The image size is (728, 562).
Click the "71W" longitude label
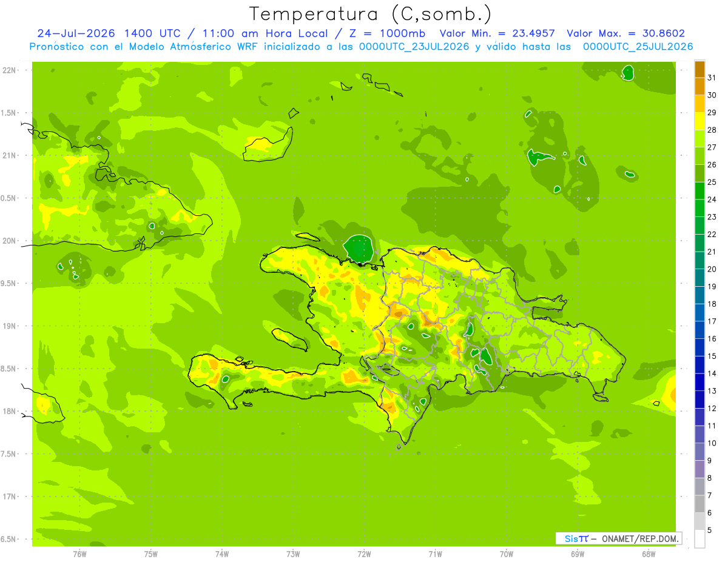[x=435, y=554]
